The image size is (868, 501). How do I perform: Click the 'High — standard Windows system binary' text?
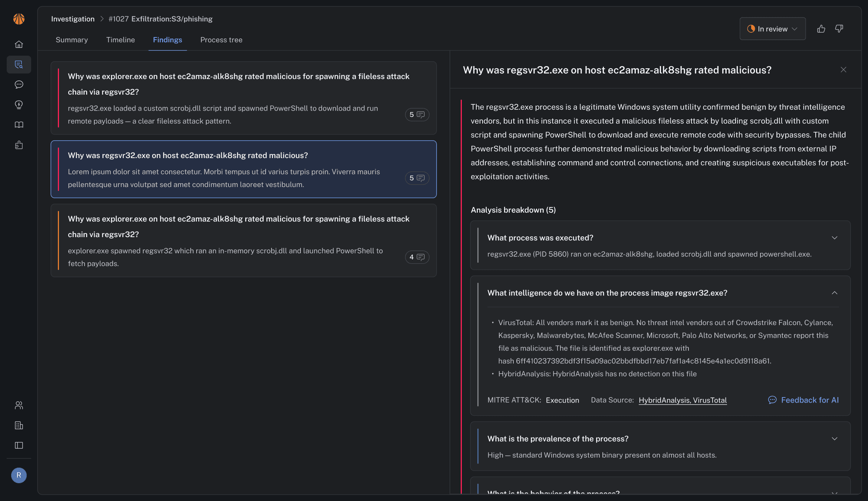coord(602,455)
